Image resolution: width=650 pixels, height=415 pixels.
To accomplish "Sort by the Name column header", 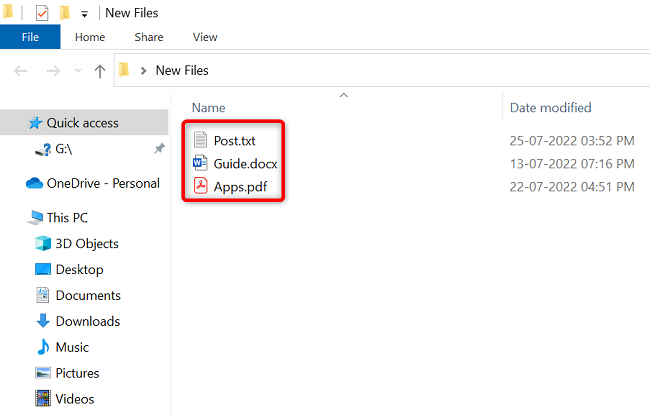I will point(209,108).
